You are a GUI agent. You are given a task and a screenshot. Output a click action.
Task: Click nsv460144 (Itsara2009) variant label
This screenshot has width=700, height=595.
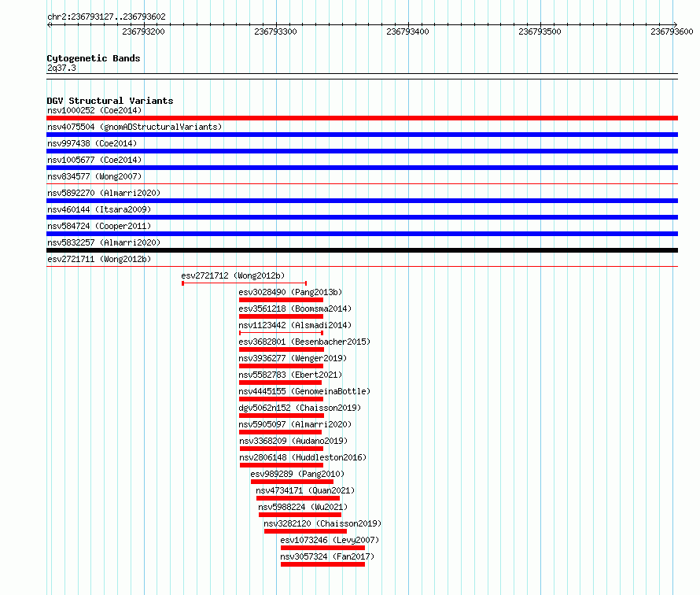point(99,209)
